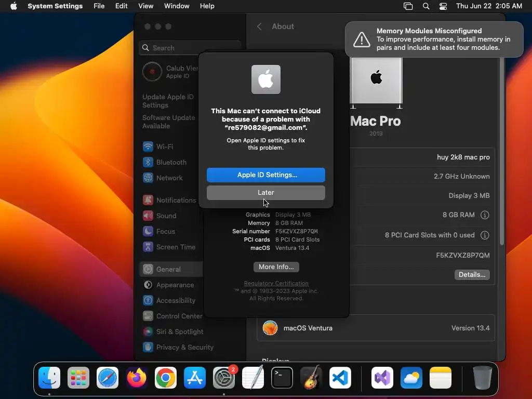The image size is (532, 399).
Task: Click System Settings icon in Dock
Action: click(x=224, y=378)
